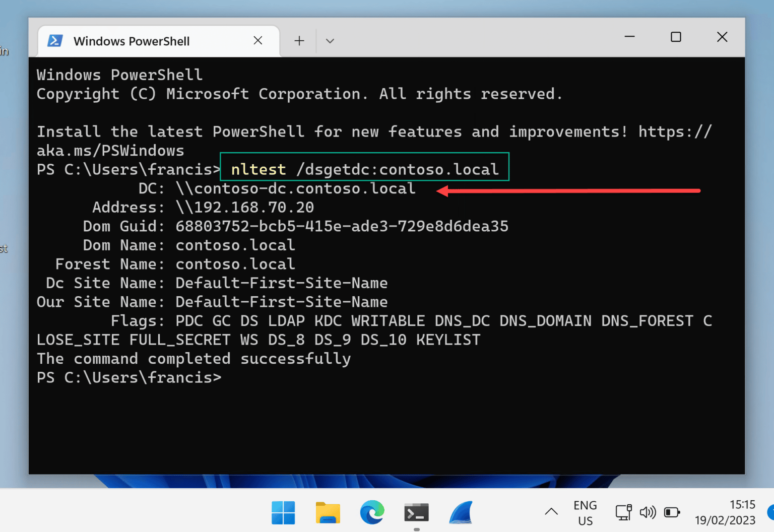This screenshot has height=532, width=774.
Task: Open File Explorer from the taskbar
Action: (x=328, y=512)
